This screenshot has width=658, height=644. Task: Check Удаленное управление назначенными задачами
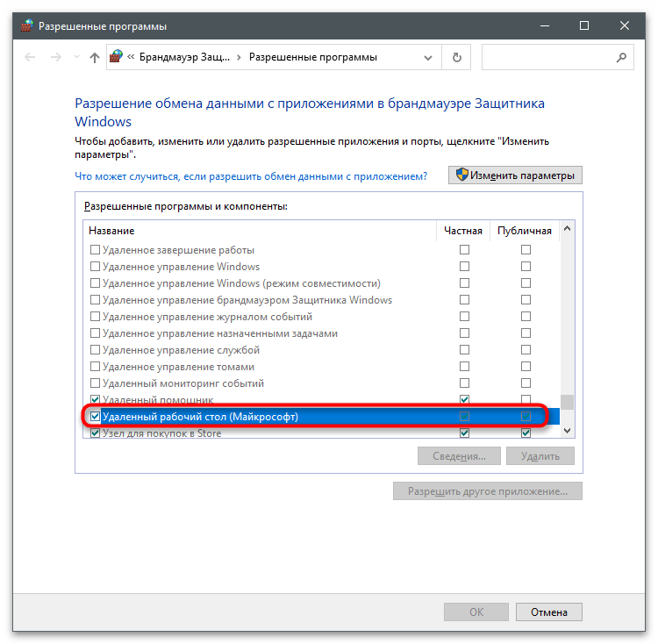[96, 333]
